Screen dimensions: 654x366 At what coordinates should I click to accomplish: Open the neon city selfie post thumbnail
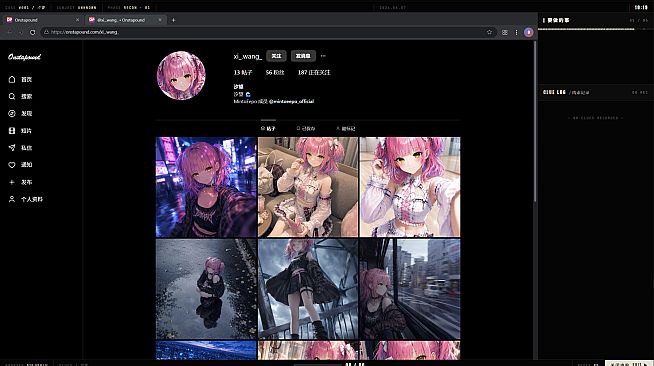tap(206, 187)
